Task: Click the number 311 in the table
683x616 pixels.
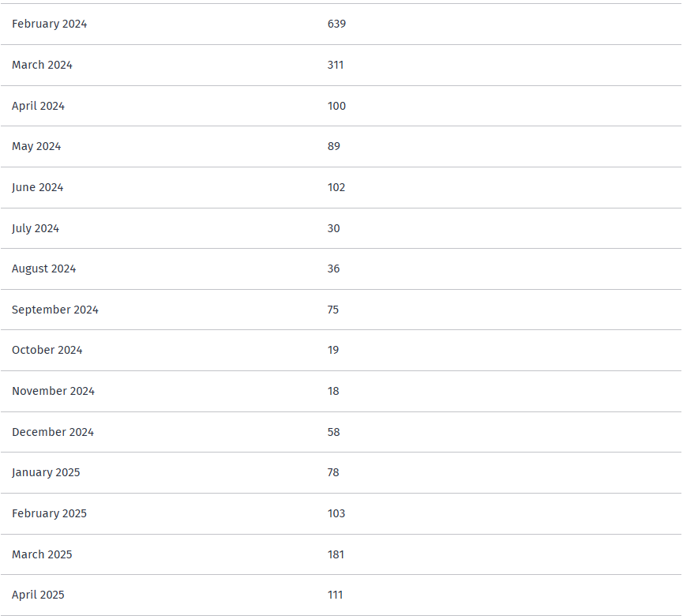Action: [336, 65]
